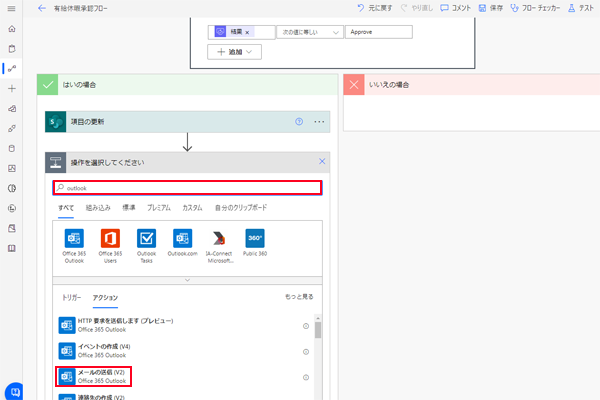Select the 標準 tab
This screenshot has width=600, height=400.
coord(129,208)
